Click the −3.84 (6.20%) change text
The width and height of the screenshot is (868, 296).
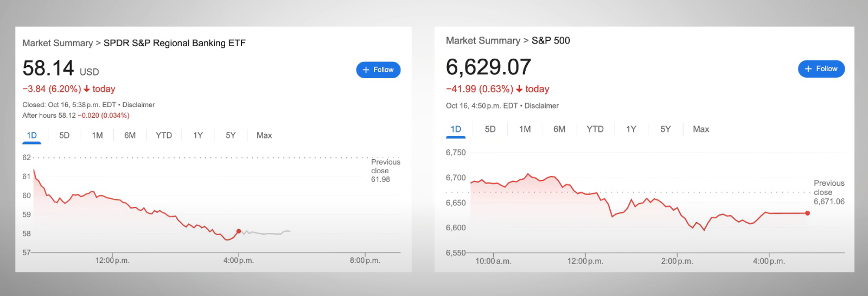pyautogui.click(x=52, y=89)
